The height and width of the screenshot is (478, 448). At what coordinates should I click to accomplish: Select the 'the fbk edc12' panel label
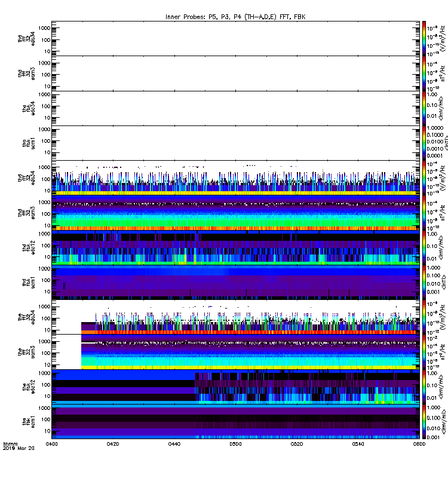29,387
